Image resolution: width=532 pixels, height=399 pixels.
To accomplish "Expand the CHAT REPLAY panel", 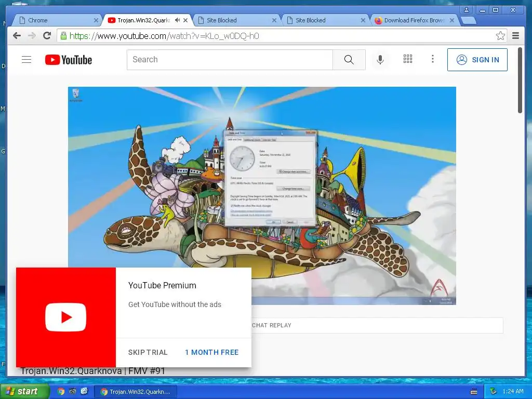I will pos(377,325).
